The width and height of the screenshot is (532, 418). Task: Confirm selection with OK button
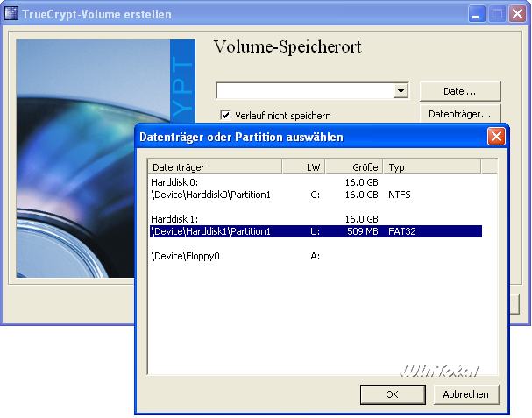pyautogui.click(x=393, y=394)
